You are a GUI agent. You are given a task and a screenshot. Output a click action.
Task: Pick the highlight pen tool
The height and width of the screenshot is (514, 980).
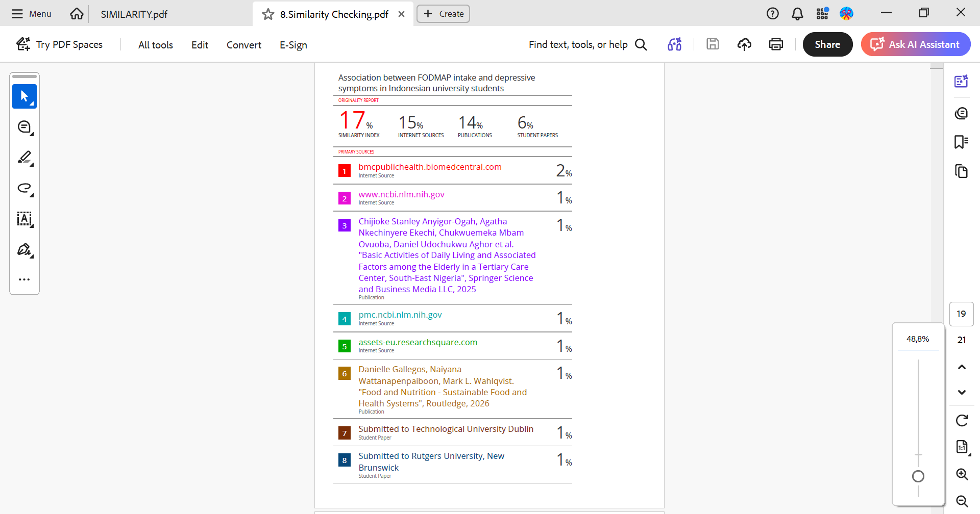pos(24,158)
